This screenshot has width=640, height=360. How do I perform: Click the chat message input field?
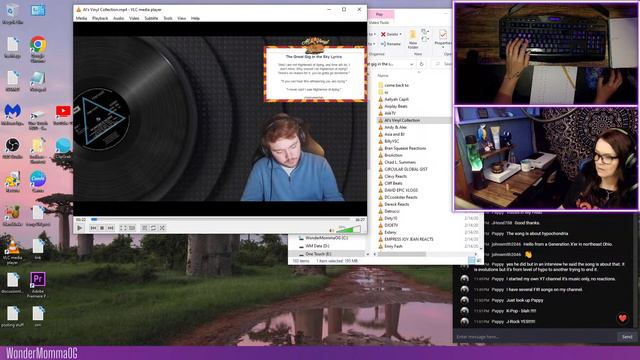click(x=536, y=337)
